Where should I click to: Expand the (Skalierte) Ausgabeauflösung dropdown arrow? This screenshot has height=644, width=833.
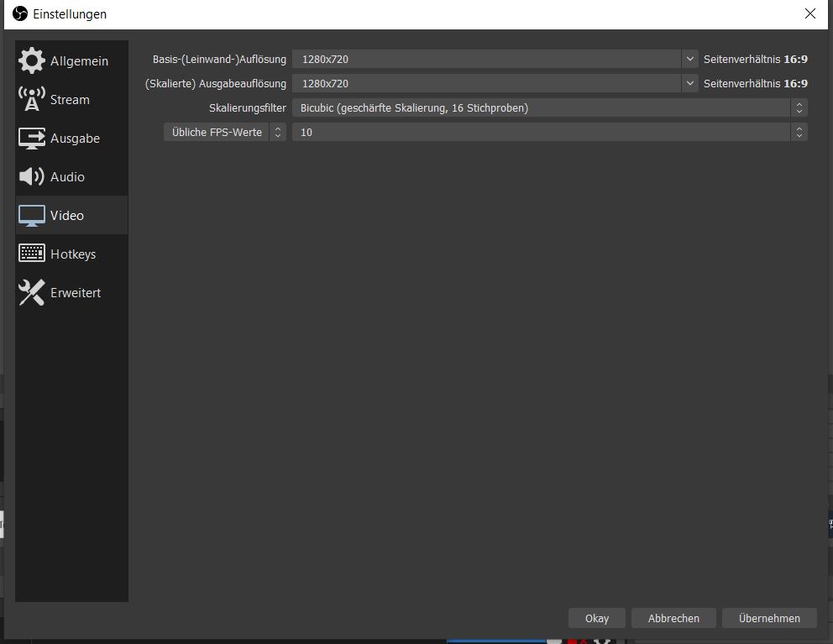[689, 83]
